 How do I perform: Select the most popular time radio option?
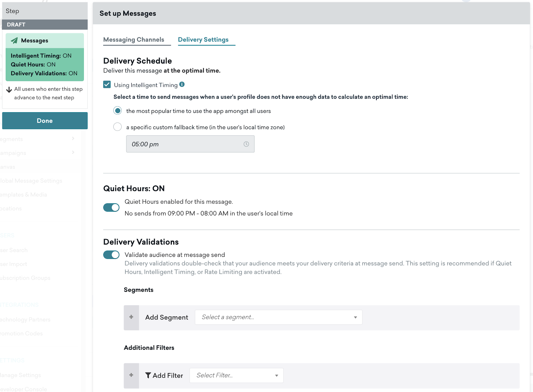pyautogui.click(x=118, y=111)
